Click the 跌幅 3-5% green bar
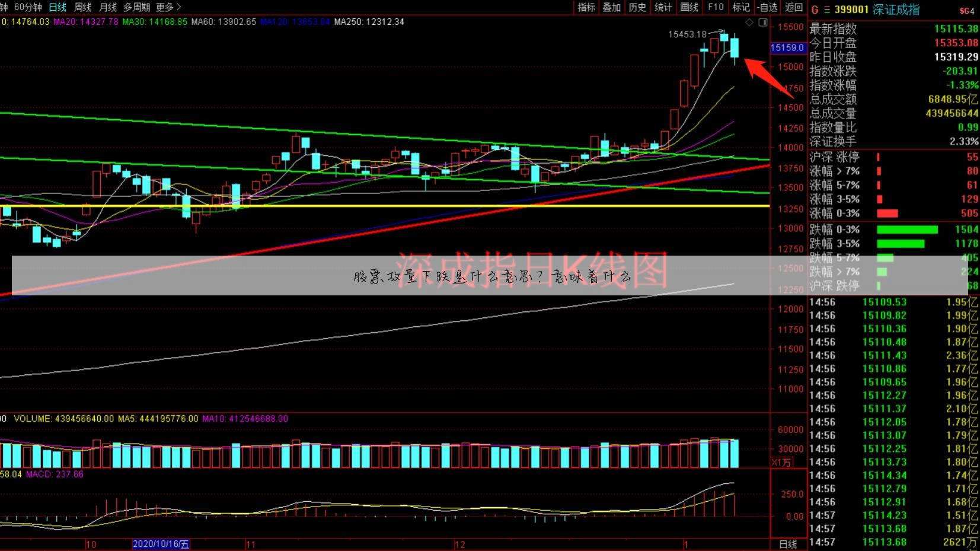The width and height of the screenshot is (980, 551). (901, 244)
